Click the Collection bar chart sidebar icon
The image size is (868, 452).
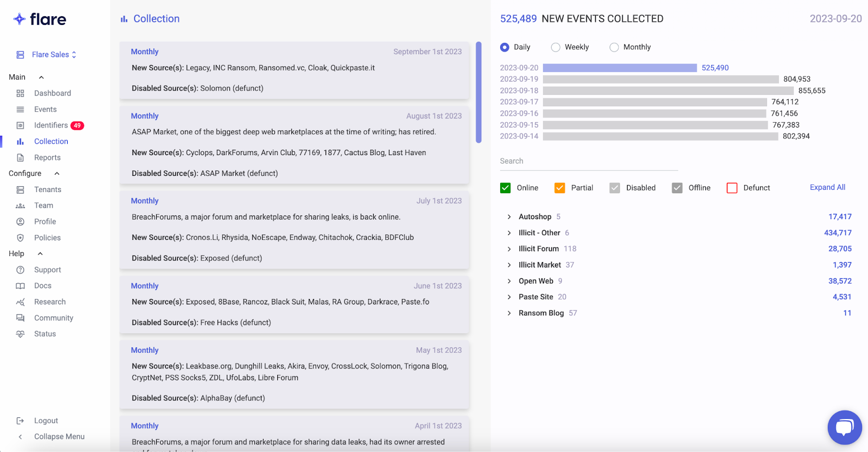20,142
